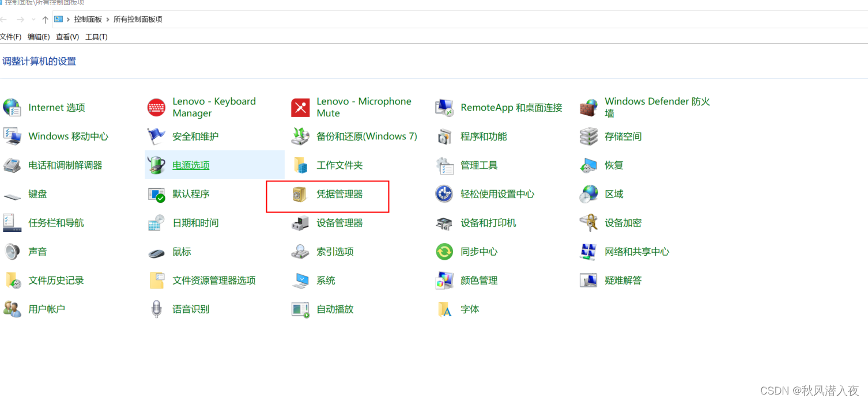Click the 设备管理器 icon

(x=300, y=222)
